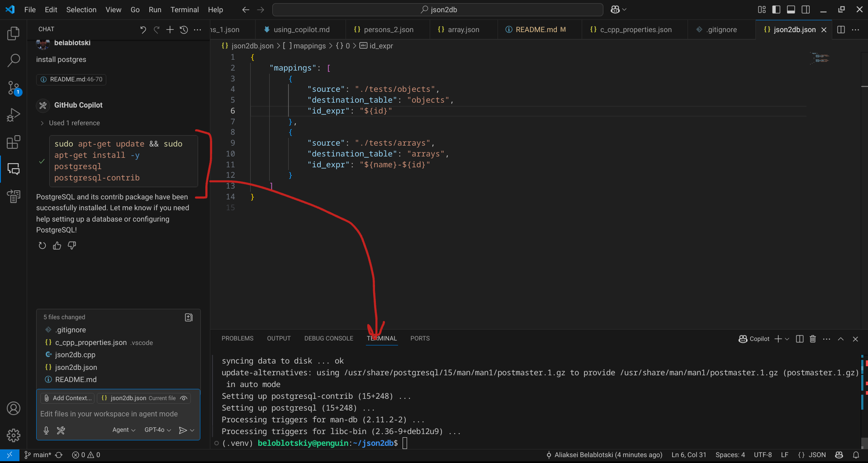Send the chat message
The image size is (868, 463).
183,430
